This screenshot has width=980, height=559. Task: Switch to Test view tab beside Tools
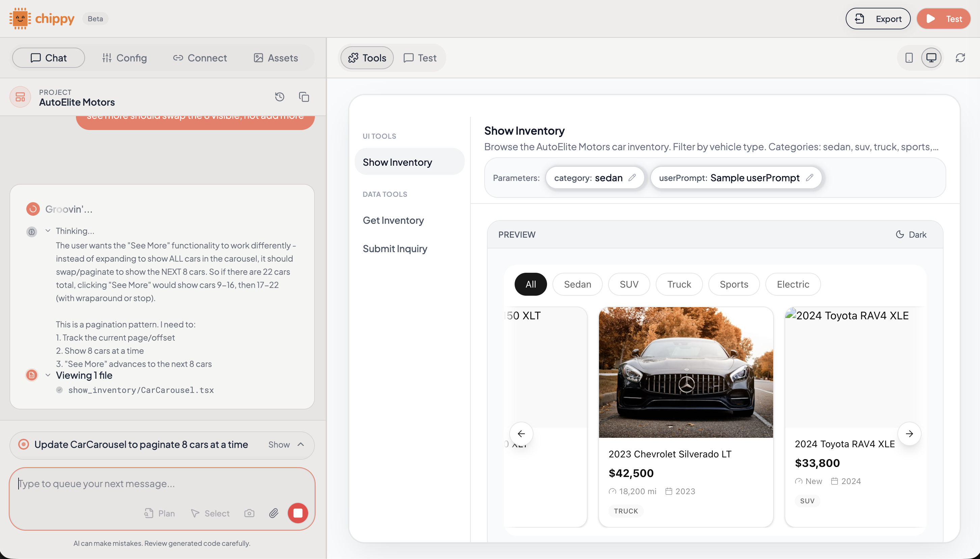pyautogui.click(x=420, y=58)
